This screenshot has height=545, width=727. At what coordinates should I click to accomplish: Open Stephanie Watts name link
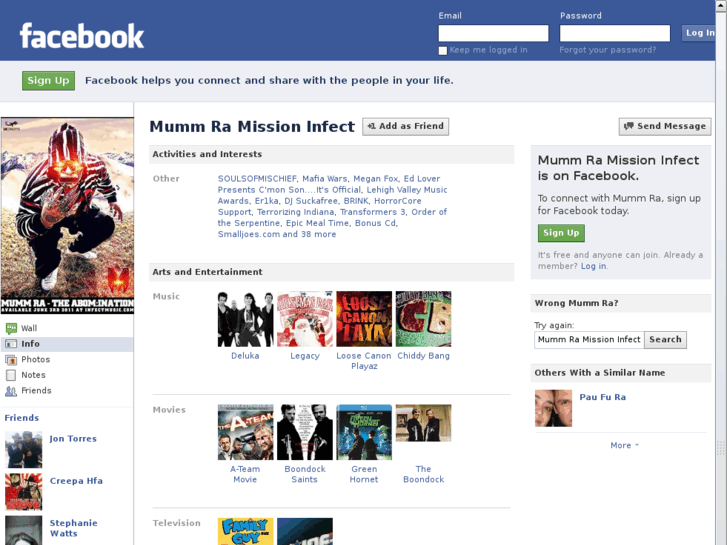(73, 528)
